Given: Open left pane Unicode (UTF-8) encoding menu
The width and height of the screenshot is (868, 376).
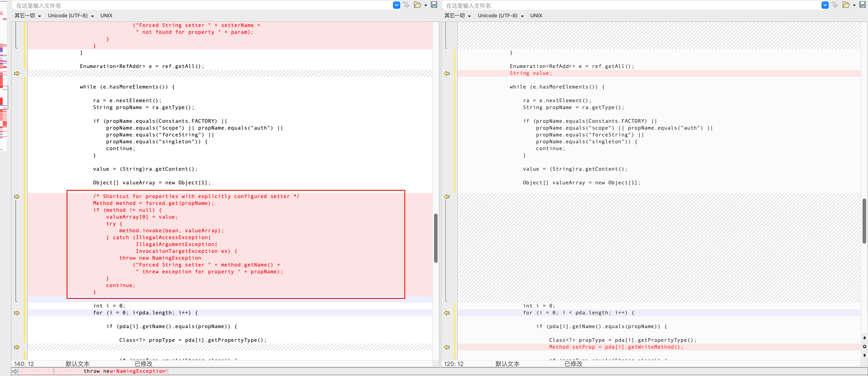Looking at the screenshot, I should [71, 16].
